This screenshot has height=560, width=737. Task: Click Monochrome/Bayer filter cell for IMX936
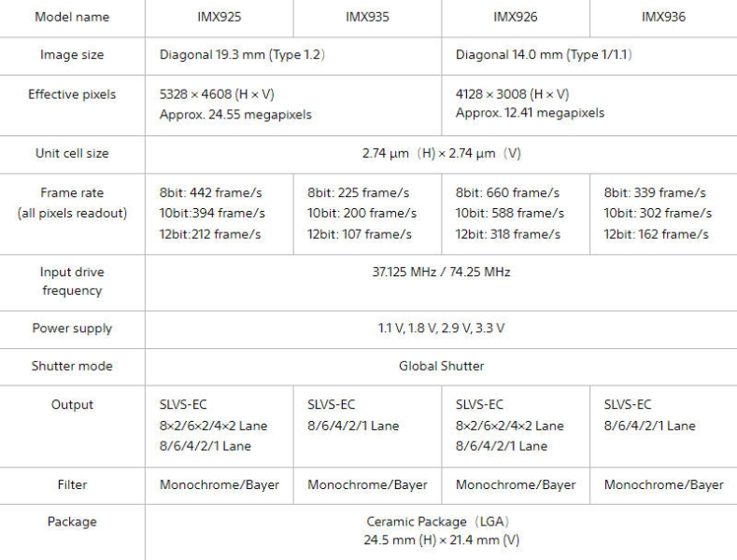663,484
